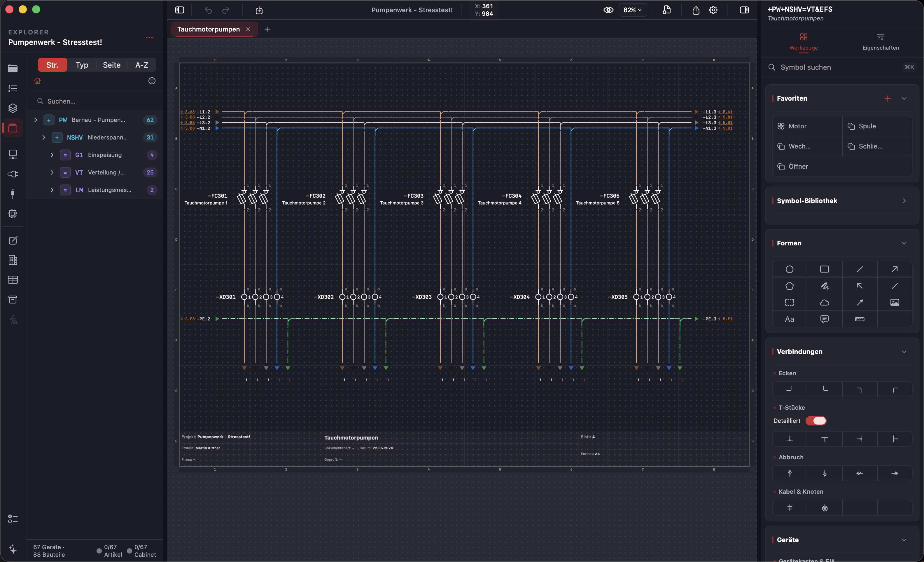Toggle the eye visibility icon

coord(608,10)
